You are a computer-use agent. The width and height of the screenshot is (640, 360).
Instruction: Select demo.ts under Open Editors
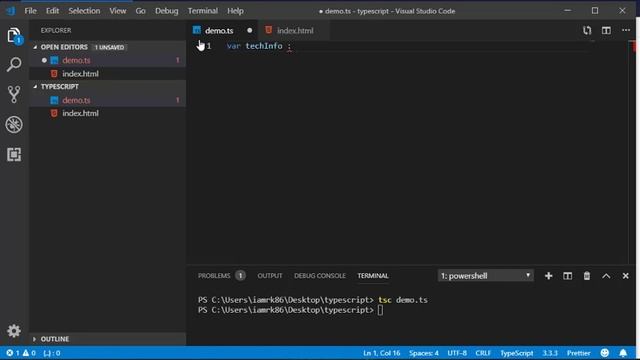click(108, 60)
